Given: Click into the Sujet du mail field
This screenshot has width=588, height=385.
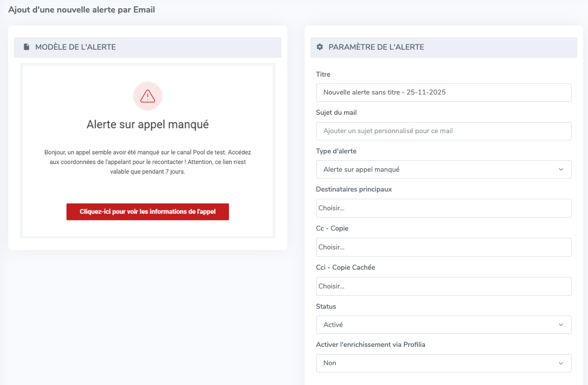Looking at the screenshot, I should 443,131.
